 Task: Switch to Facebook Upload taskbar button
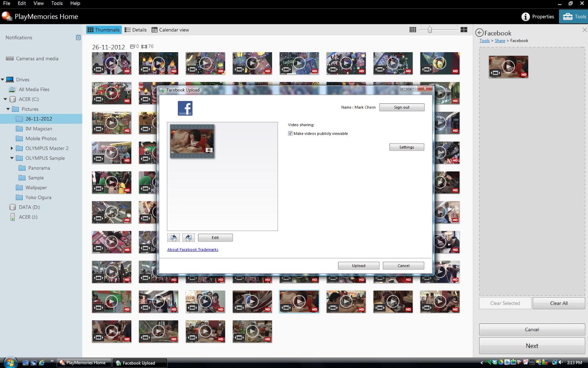[x=140, y=363]
